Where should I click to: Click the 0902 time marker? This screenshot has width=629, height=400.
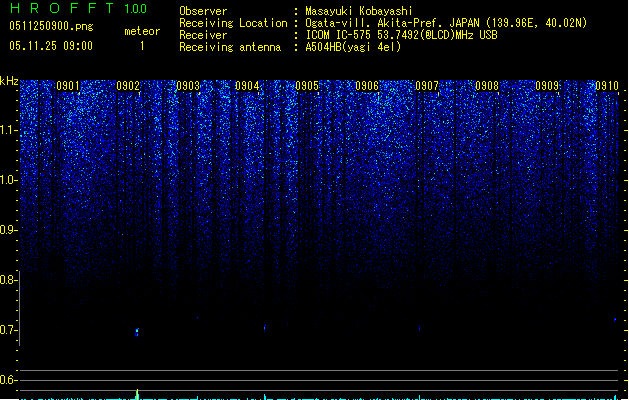(128, 85)
